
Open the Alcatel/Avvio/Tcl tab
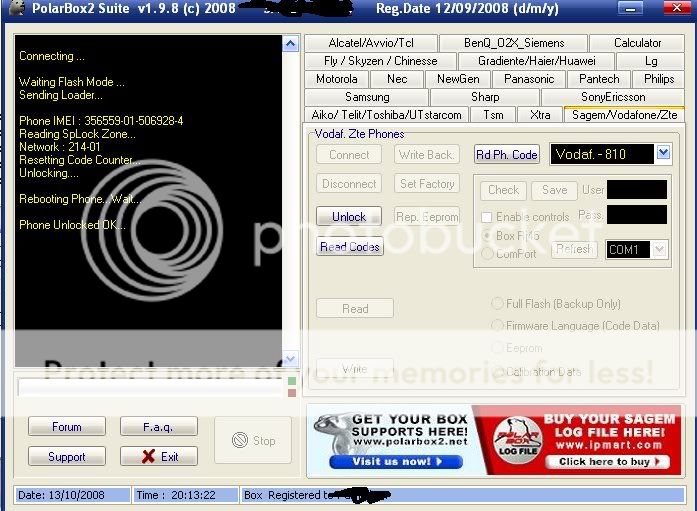pyautogui.click(x=371, y=43)
